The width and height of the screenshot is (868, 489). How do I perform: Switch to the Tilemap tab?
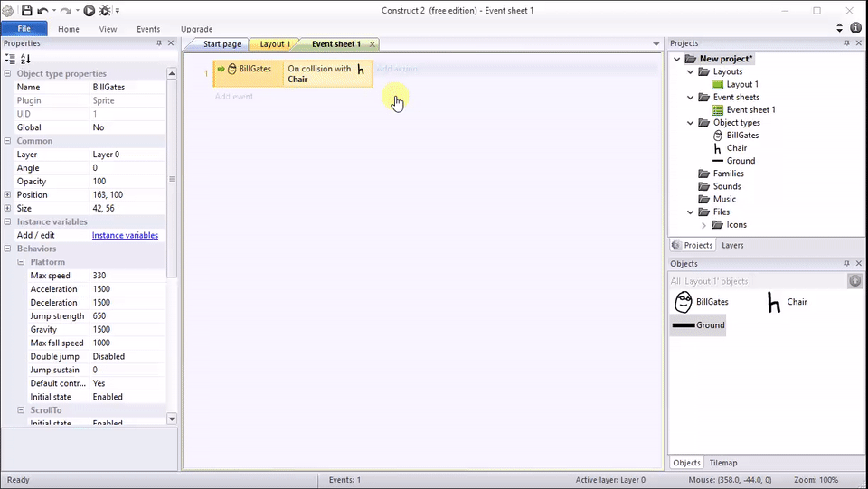pos(723,463)
